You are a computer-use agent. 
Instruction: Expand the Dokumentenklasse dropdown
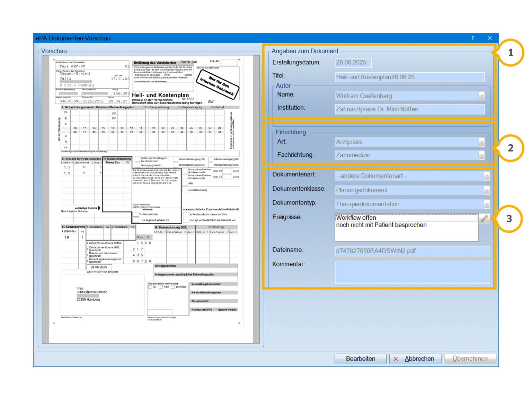click(x=487, y=190)
